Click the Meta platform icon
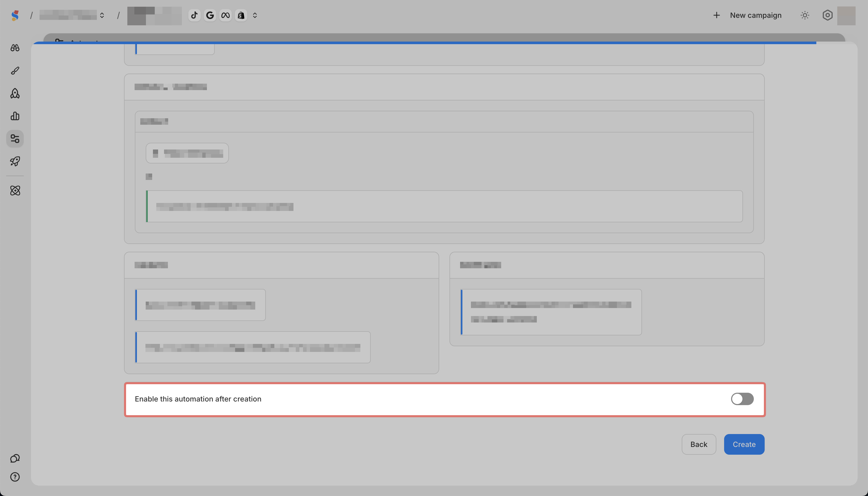The image size is (868, 496). tap(225, 15)
